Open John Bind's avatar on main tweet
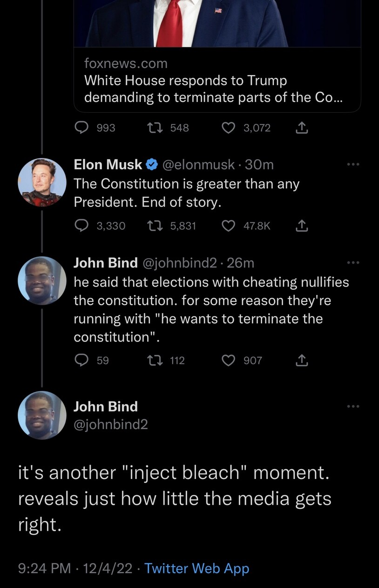Image resolution: width=379 pixels, height=588 pixels. (x=42, y=415)
